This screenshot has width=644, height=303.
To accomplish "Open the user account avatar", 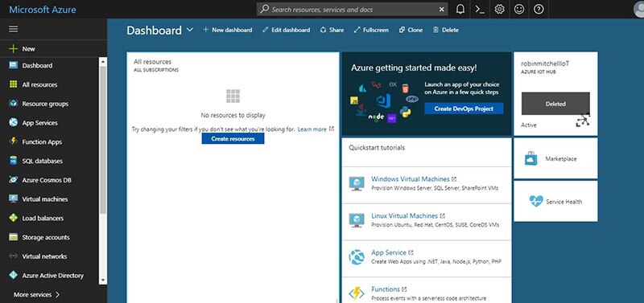I will click(x=639, y=10).
